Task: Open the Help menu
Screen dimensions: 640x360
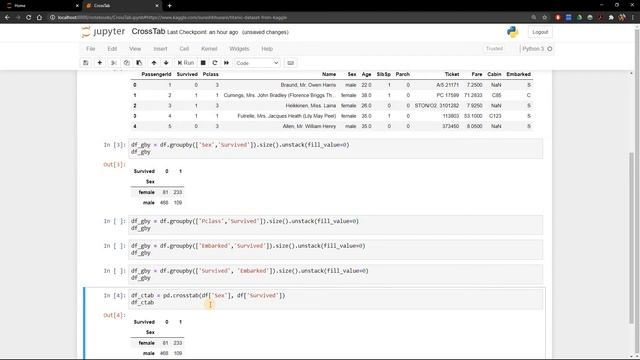Action: pos(267,49)
